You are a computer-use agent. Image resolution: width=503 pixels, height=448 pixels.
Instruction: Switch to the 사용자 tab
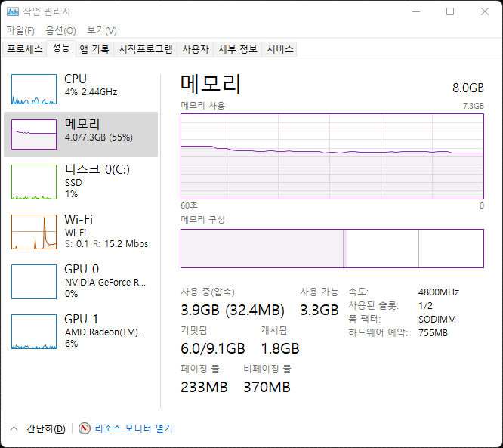pos(195,49)
